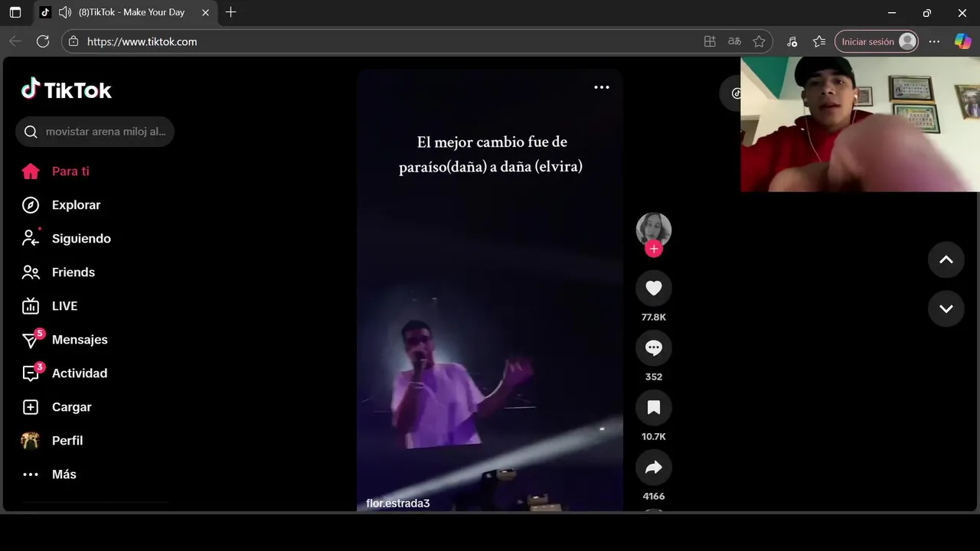The image size is (980, 551).
Task: Click comment count 352
Action: coord(654,377)
